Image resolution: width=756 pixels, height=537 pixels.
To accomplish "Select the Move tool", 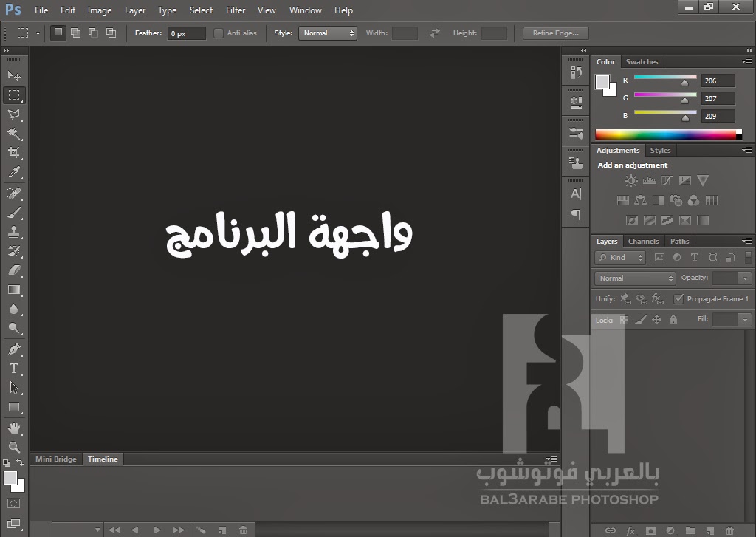I will pos(14,75).
